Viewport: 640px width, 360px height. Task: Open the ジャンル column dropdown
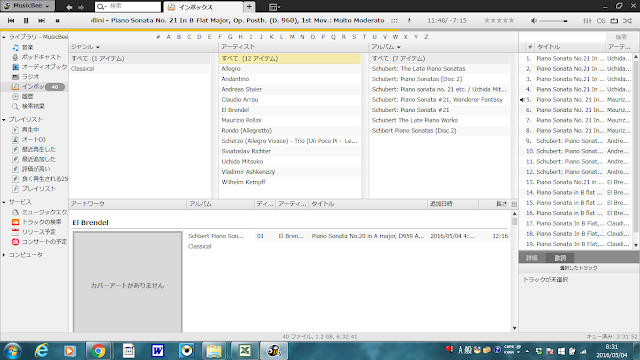(98, 47)
